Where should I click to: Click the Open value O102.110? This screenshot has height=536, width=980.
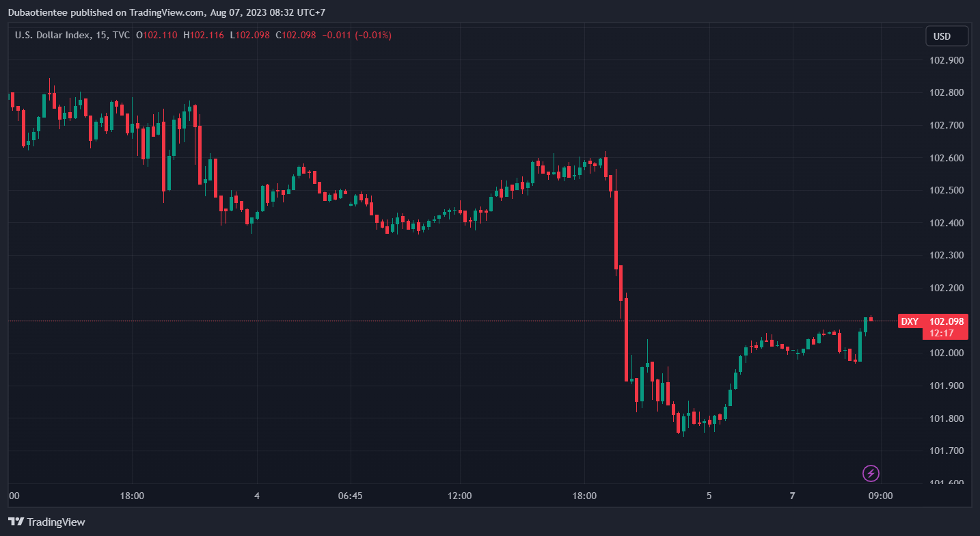pyautogui.click(x=156, y=35)
